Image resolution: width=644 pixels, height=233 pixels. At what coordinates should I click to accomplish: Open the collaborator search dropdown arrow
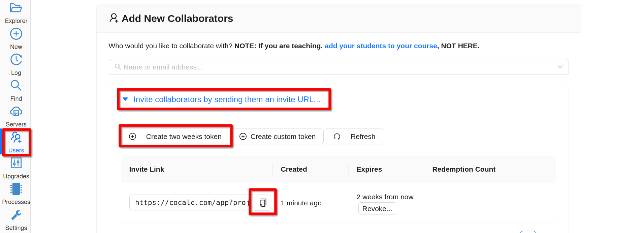tap(560, 67)
